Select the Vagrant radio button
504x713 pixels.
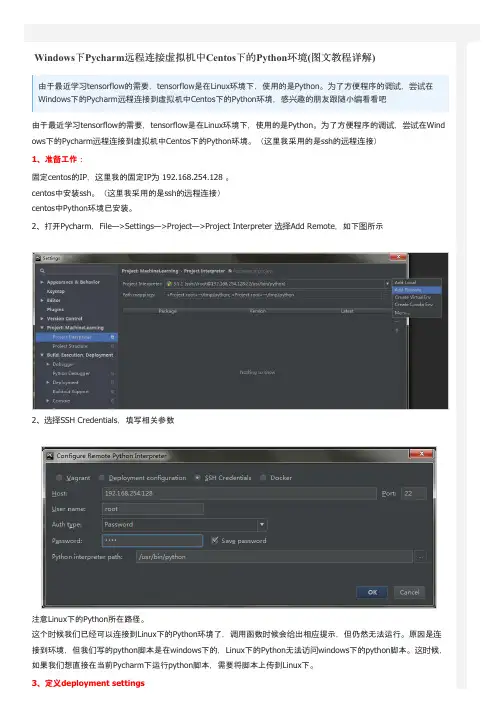pos(59,477)
